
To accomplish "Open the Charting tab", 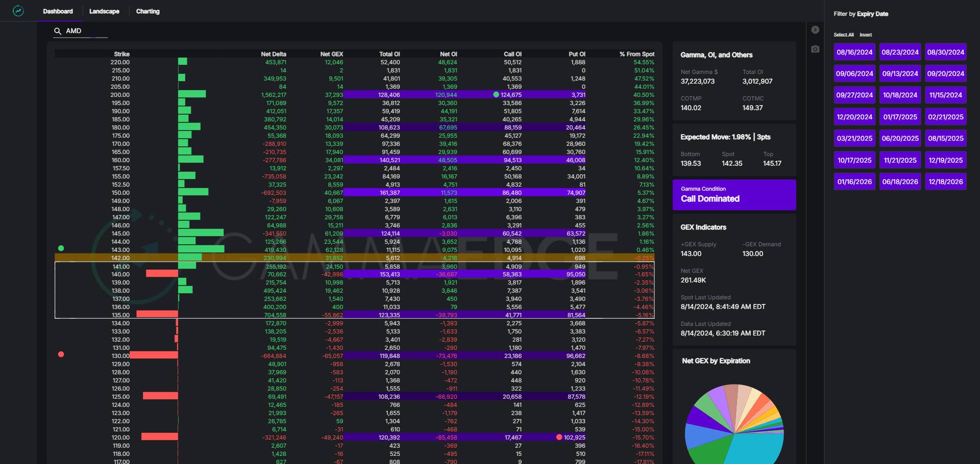I will [x=148, y=11].
